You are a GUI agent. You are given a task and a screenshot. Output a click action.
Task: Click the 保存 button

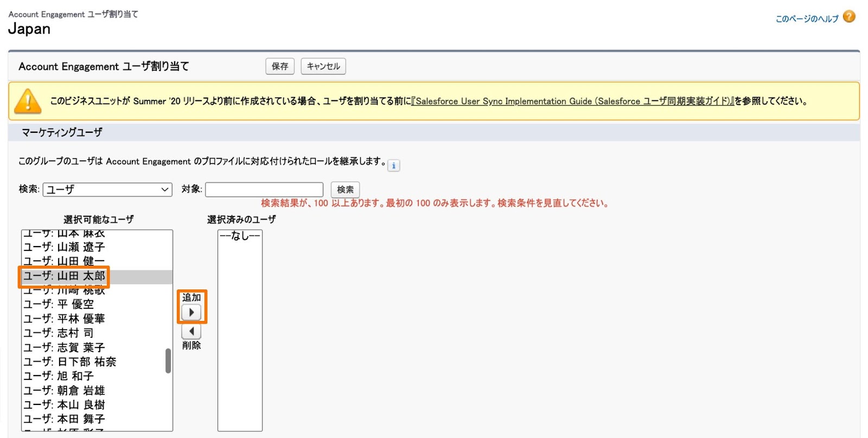pos(280,66)
